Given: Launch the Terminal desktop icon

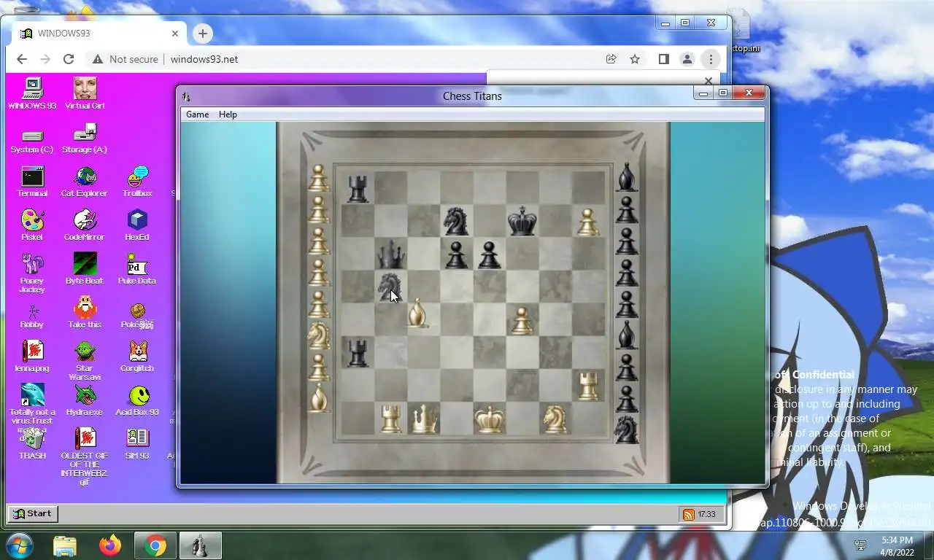Looking at the screenshot, I should click(32, 182).
